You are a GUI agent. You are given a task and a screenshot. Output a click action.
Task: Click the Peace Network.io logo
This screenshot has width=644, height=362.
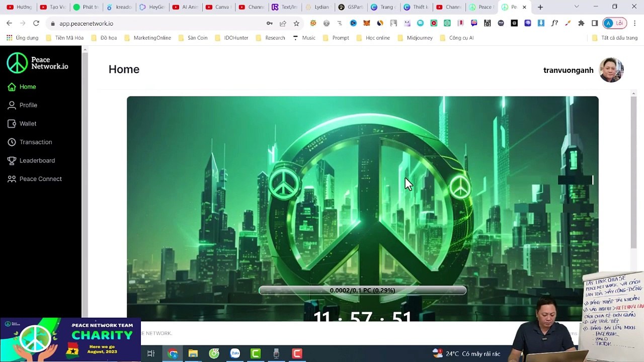pos(38,63)
